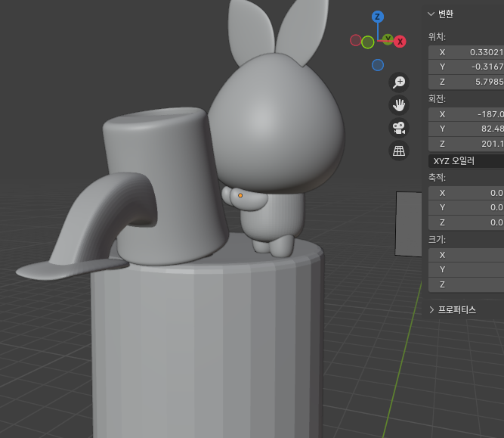Screen dimensions: 504x438
Task: Click the 축적 X field
Action: 466,193
